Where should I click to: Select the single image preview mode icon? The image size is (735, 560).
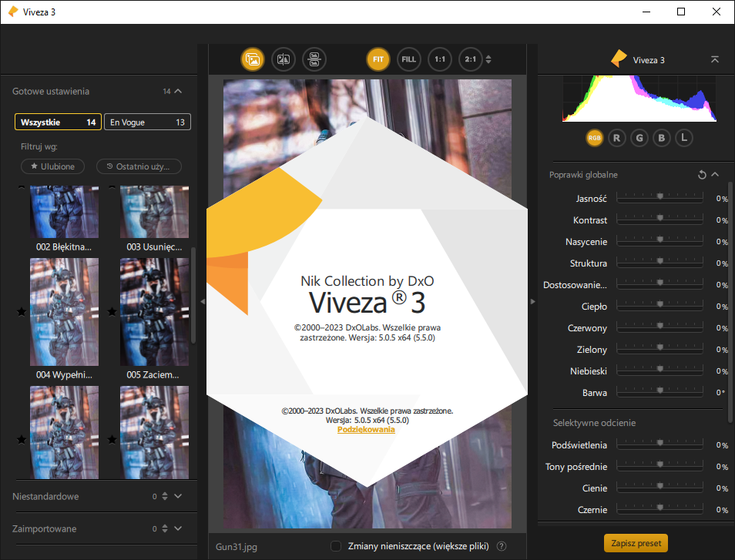coord(253,59)
